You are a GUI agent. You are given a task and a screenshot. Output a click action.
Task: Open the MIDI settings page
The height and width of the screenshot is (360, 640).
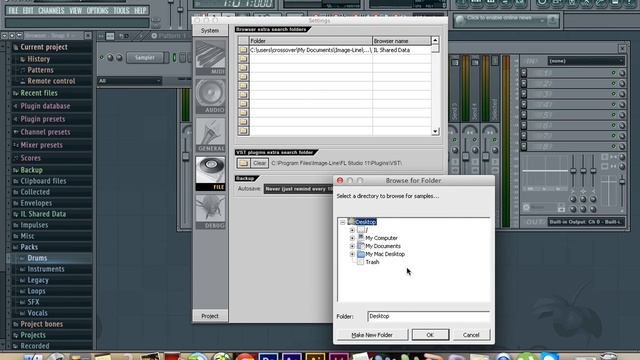point(210,58)
